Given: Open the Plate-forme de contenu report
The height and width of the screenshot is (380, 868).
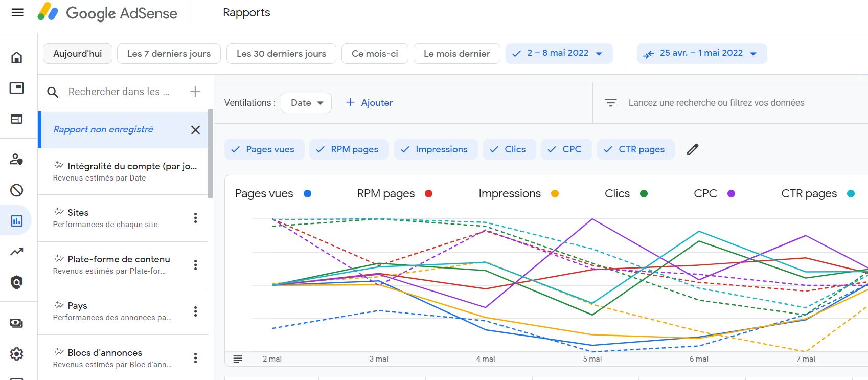Looking at the screenshot, I should click(x=123, y=265).
